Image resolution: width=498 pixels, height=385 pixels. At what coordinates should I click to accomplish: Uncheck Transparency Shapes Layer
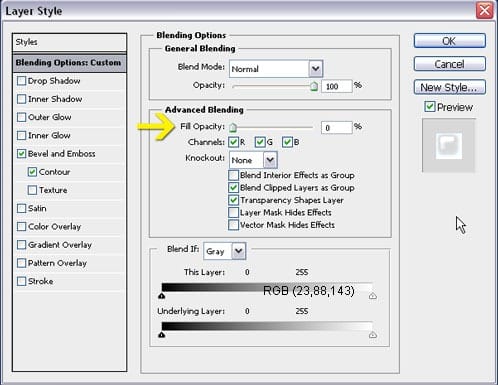click(233, 200)
